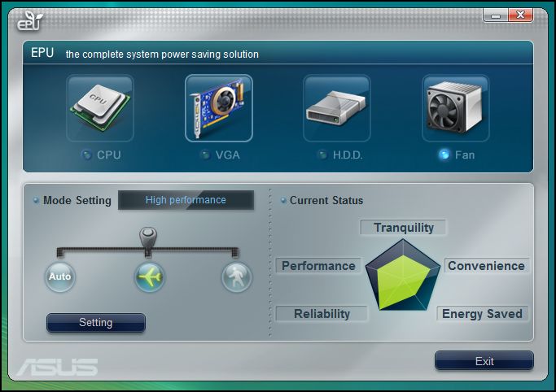Click the Performance status label
Viewport: 556px width, 392px height.
coord(318,266)
